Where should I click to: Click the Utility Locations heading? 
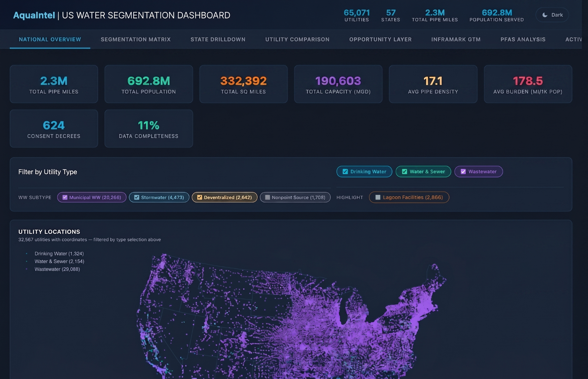pyautogui.click(x=49, y=232)
